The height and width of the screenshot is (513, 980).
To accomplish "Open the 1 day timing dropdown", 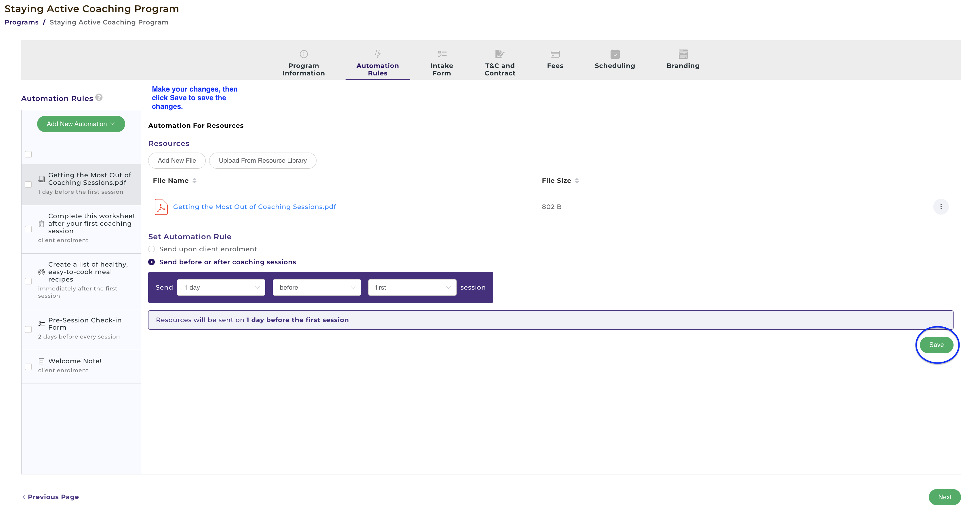I will click(x=221, y=288).
